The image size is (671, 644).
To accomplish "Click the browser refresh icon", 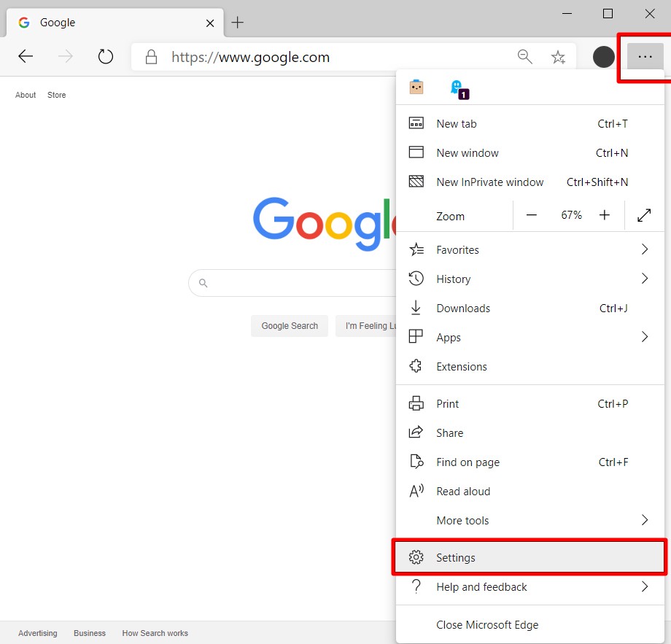I will [106, 57].
